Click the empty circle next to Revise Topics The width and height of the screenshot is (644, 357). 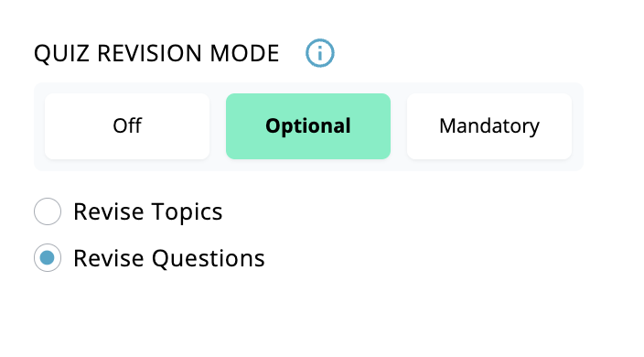coord(48,211)
